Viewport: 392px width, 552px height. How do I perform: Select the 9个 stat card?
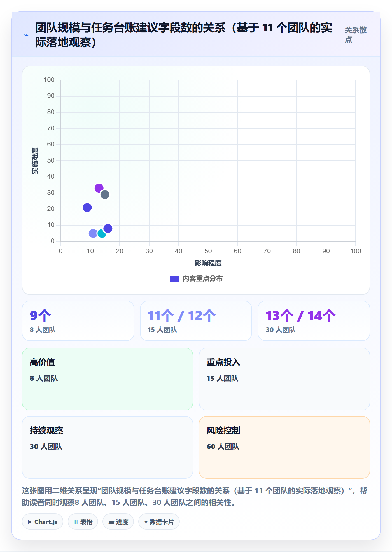[78, 321]
